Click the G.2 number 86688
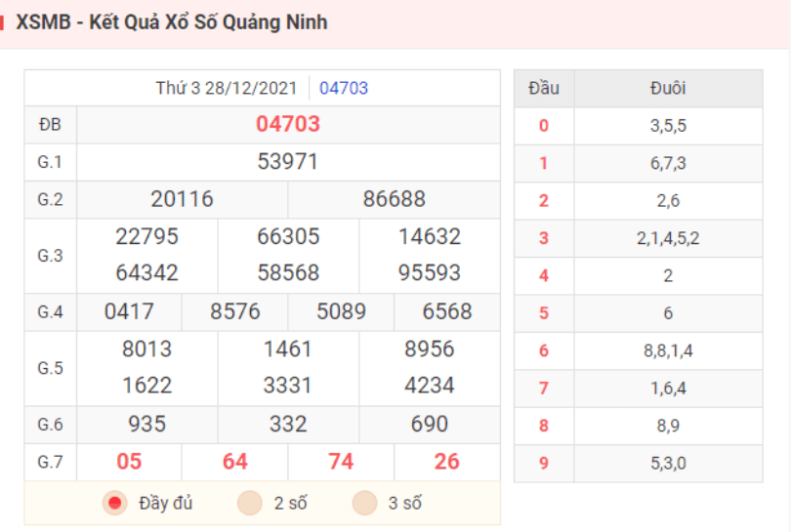Image resolution: width=792 pixels, height=532 pixels. [394, 199]
